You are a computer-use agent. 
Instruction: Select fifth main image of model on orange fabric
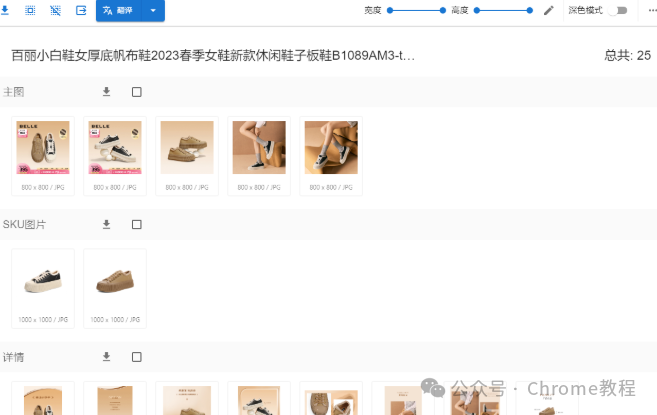(331, 148)
